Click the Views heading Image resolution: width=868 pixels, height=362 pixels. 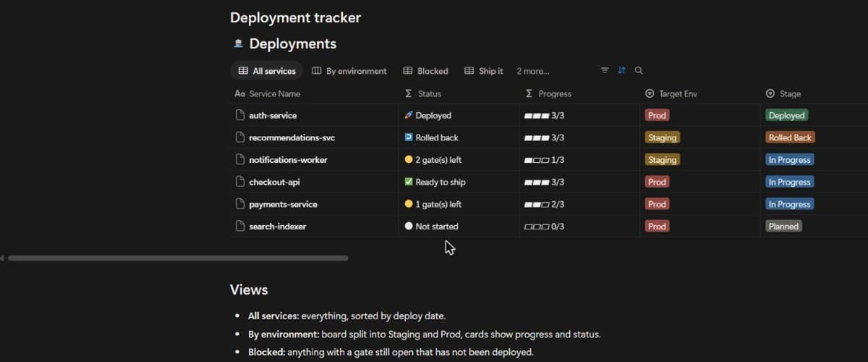[x=249, y=290]
